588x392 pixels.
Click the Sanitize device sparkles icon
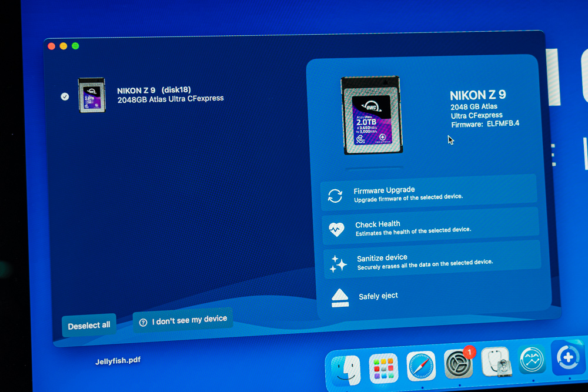(x=338, y=263)
